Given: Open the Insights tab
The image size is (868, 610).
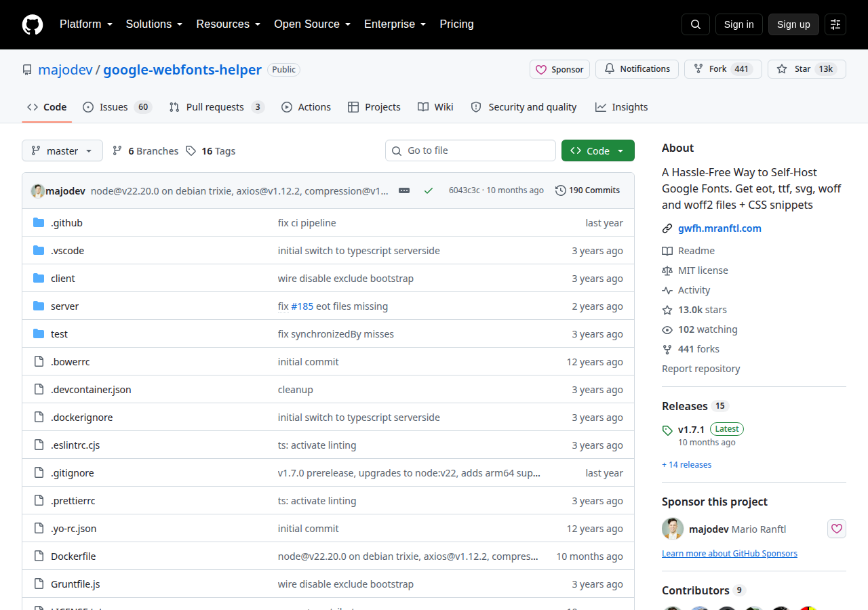Looking at the screenshot, I should [x=621, y=107].
